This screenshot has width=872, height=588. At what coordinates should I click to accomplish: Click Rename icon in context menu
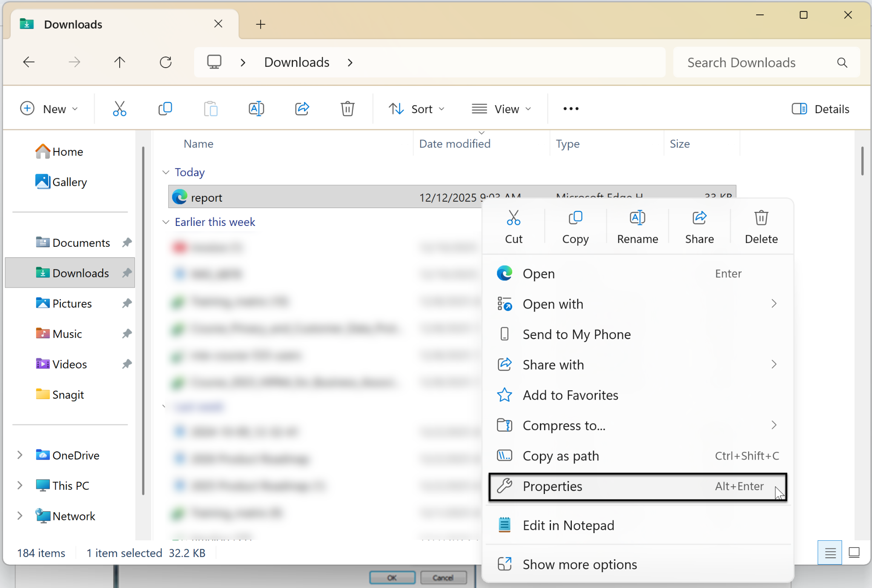637,218
